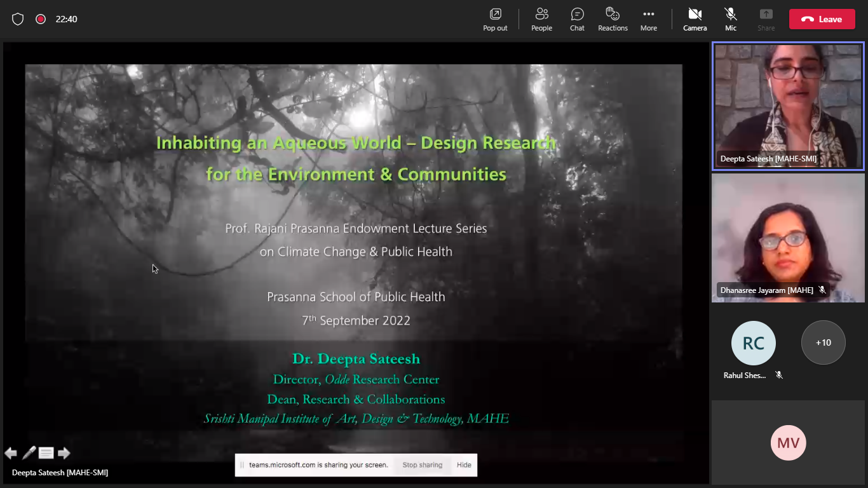Hide the screen sharing notification bar

pos(464,465)
